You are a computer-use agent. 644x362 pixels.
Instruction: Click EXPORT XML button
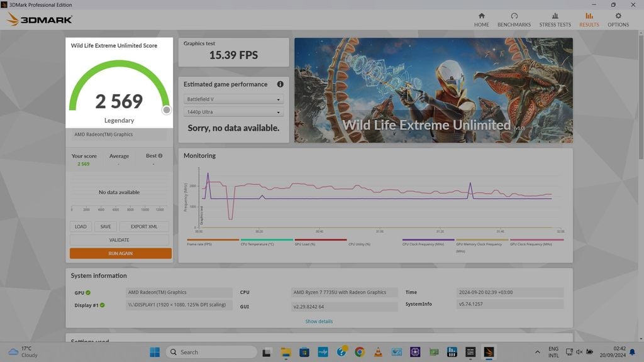[144, 226]
